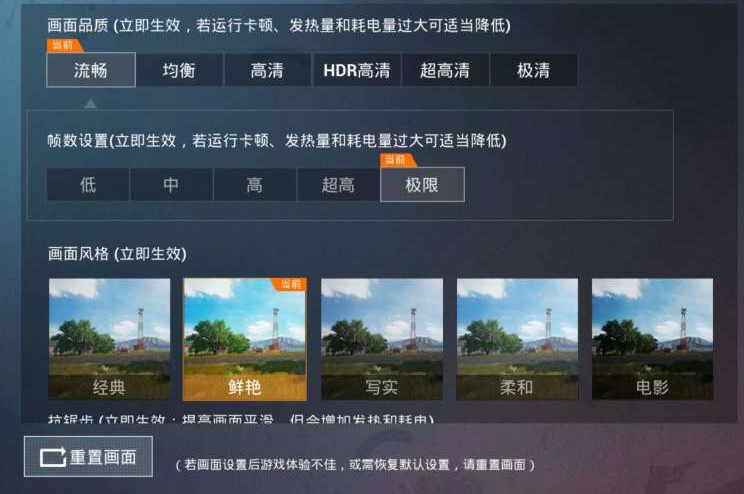Image resolution: width=744 pixels, height=494 pixels.
Task: Set frame rate to 高
Action: tap(255, 185)
